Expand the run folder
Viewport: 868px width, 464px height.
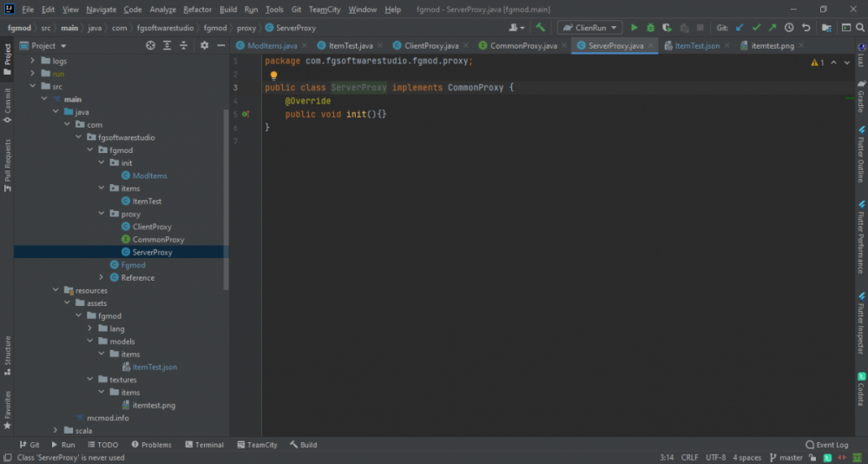(x=32, y=73)
